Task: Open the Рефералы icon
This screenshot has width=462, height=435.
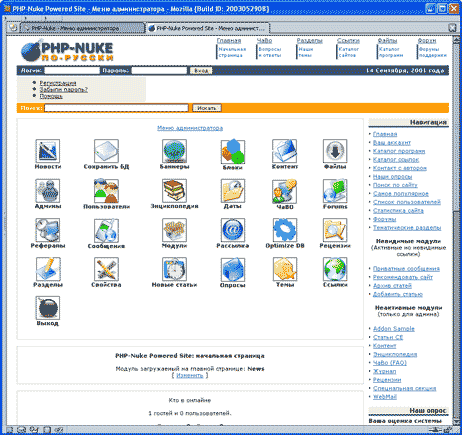Action: point(48,230)
